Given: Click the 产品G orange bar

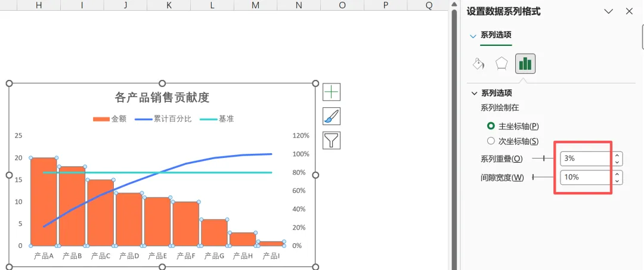Looking at the screenshot, I should point(214,232).
